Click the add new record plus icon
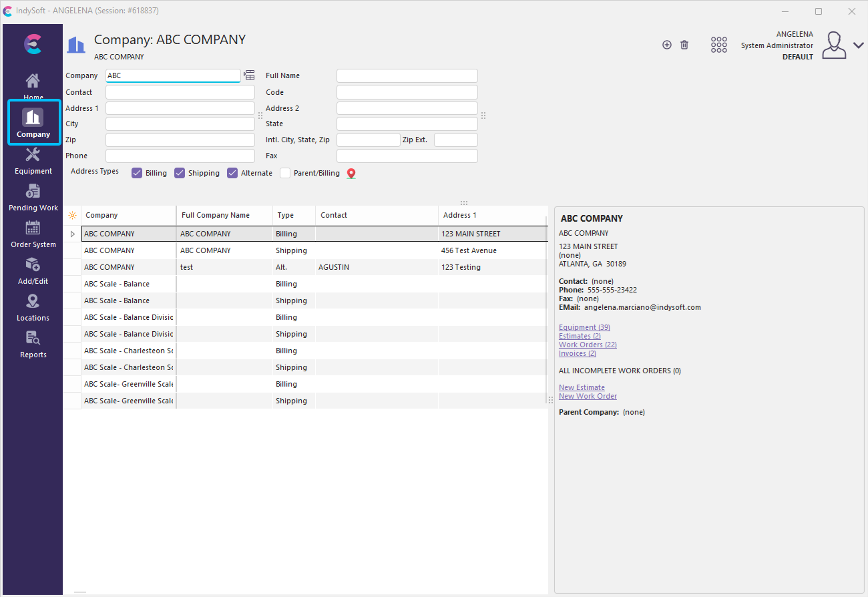 [666, 45]
